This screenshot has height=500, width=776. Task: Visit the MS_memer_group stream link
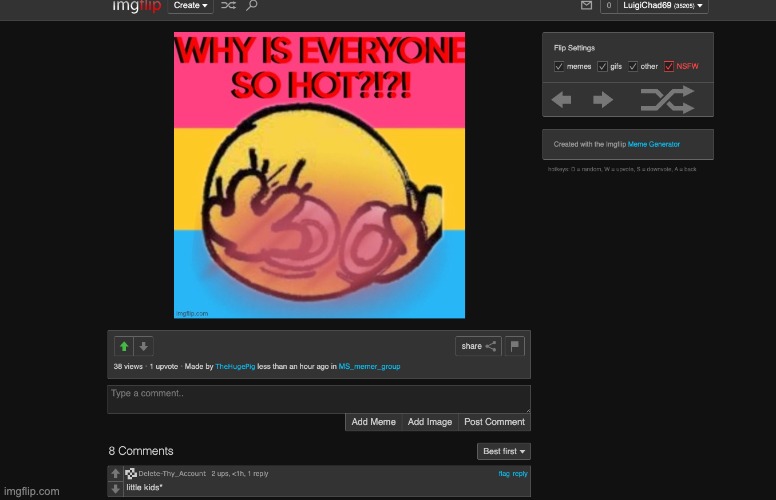[x=369, y=367]
